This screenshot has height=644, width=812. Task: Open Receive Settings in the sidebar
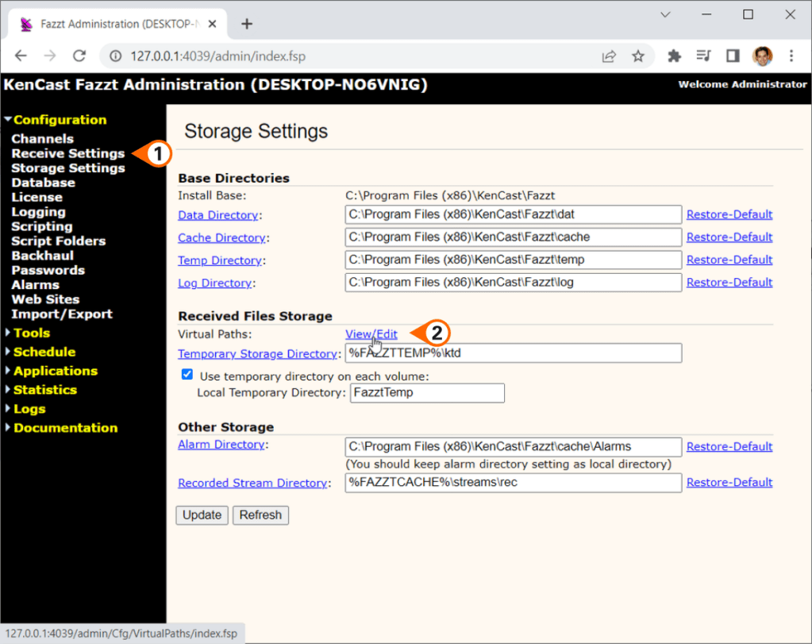pyautogui.click(x=67, y=153)
